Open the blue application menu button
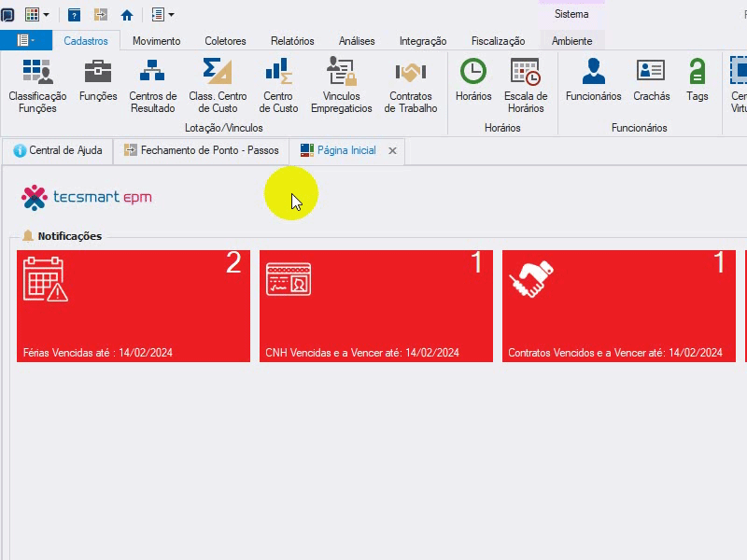 [x=26, y=40]
